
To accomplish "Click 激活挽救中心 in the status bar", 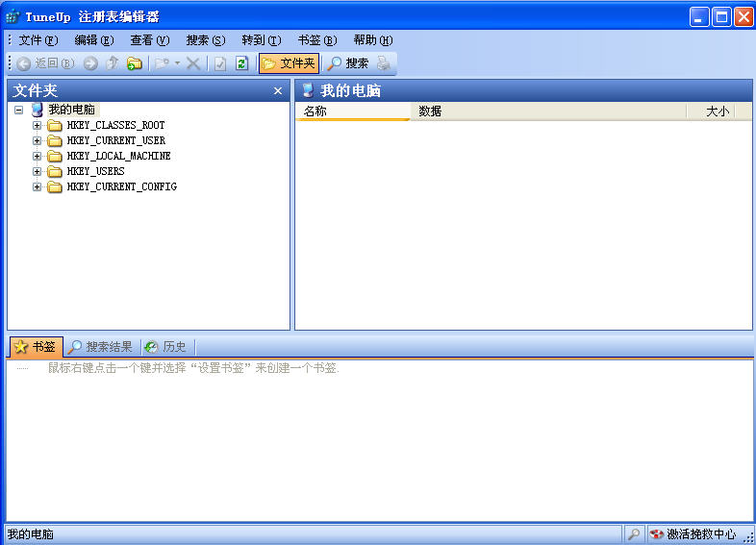I will click(693, 534).
